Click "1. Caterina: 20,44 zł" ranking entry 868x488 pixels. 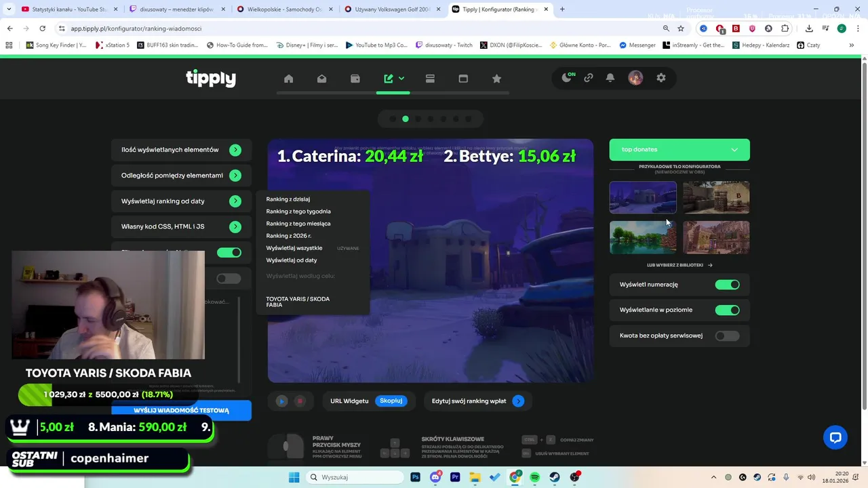(x=350, y=156)
